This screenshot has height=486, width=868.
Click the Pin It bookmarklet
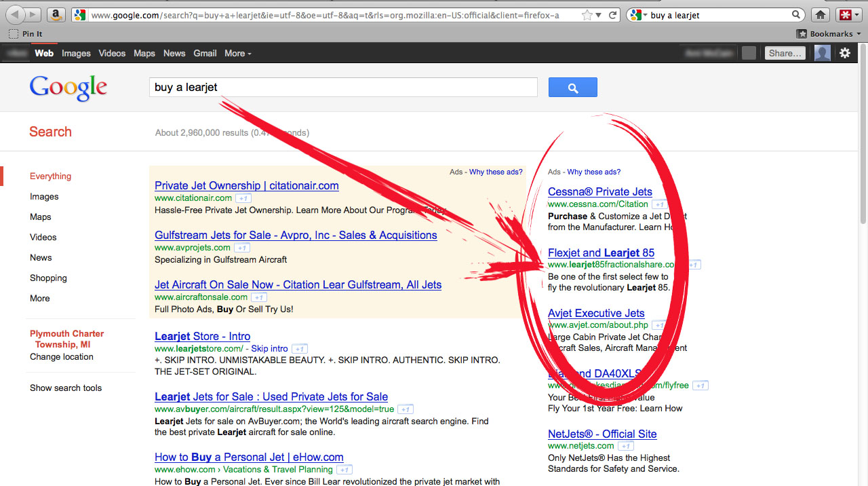click(26, 34)
